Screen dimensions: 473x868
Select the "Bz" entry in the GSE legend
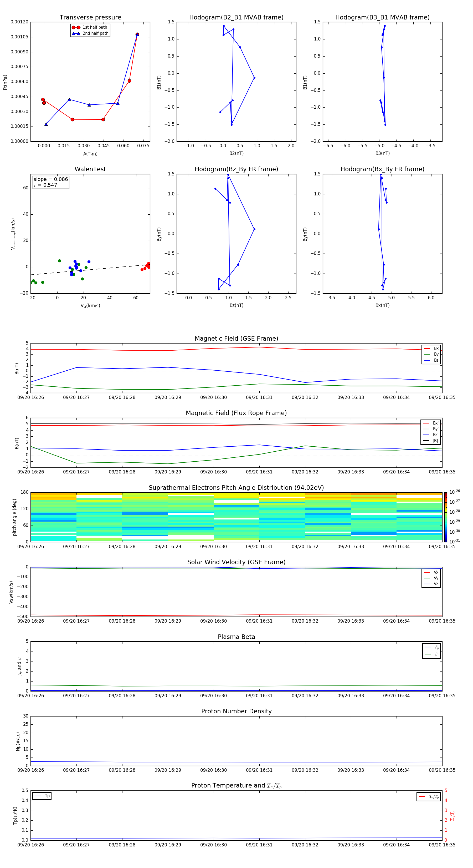431,360
